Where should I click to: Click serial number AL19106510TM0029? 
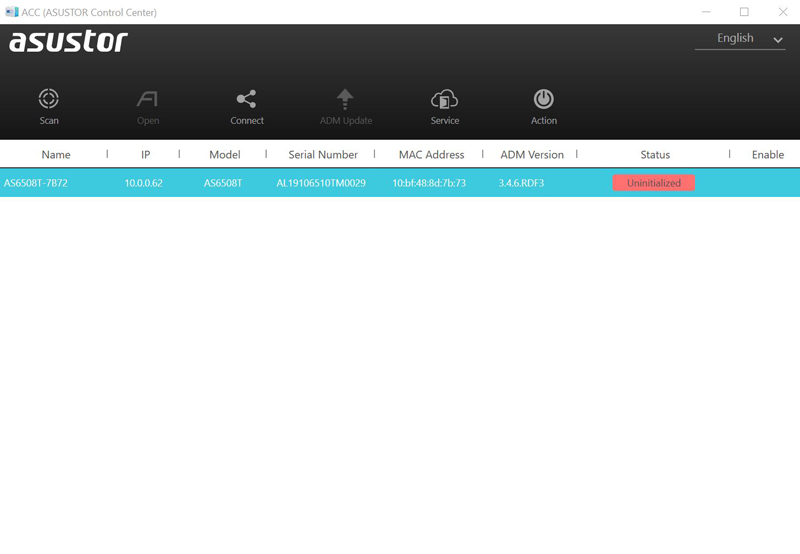coord(321,183)
